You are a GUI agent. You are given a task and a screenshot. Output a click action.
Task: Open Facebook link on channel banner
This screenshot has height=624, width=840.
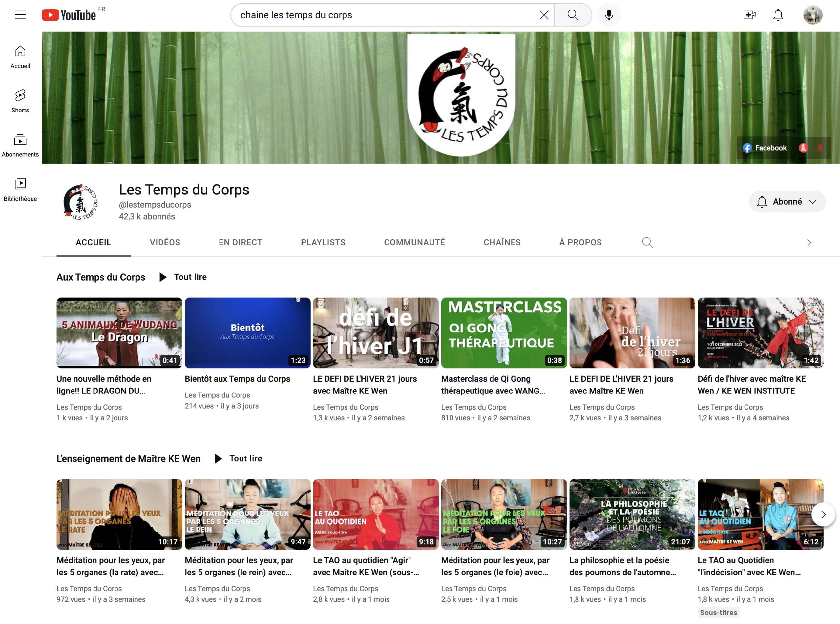(x=764, y=148)
